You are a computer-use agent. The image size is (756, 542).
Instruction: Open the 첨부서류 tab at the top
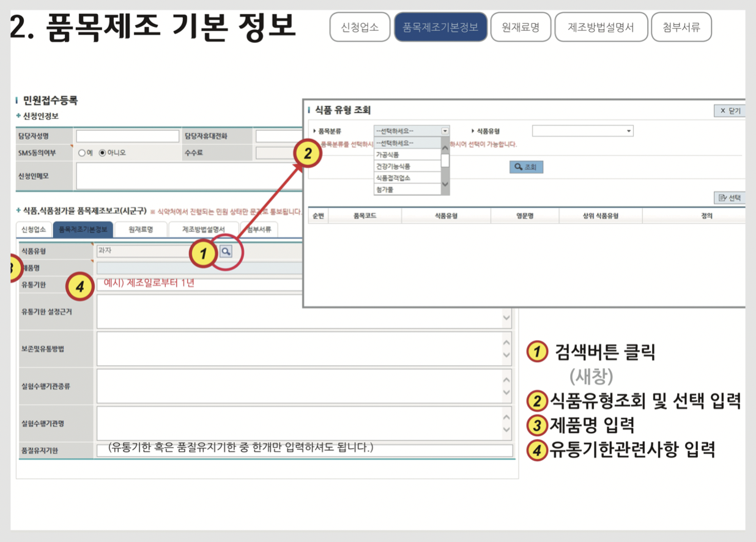[x=681, y=27]
